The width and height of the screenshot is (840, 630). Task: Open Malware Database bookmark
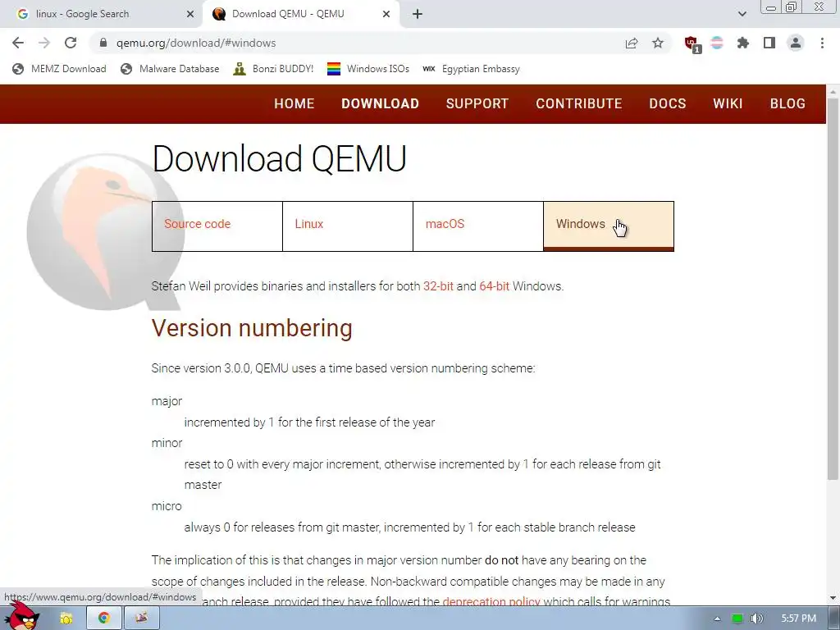[x=171, y=69]
